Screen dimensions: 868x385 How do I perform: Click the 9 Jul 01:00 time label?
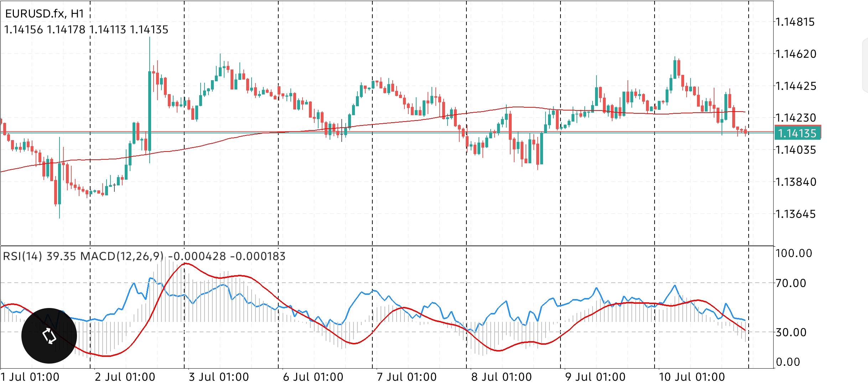(x=595, y=377)
